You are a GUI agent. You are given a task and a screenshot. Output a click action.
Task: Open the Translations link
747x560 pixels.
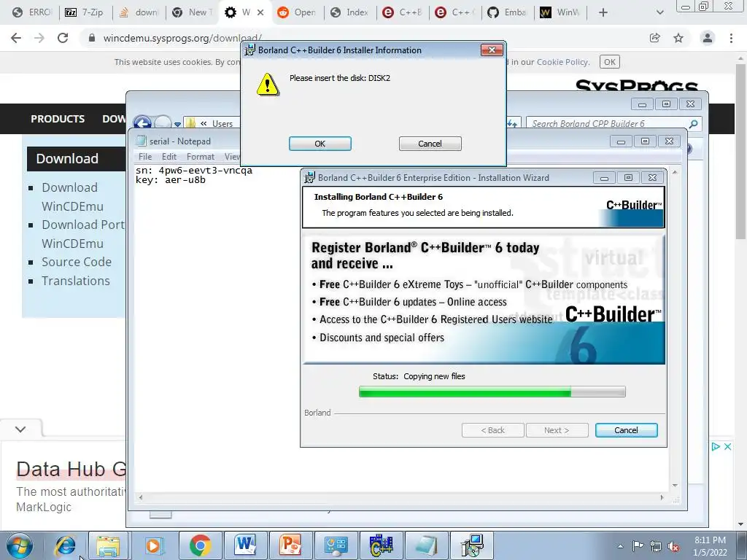point(76,281)
